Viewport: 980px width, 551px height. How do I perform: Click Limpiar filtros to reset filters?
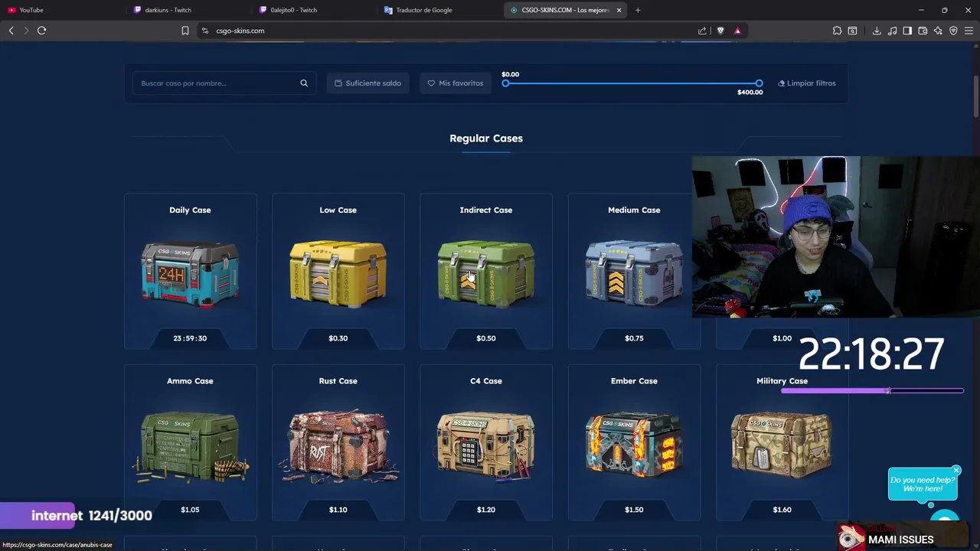pyautogui.click(x=807, y=83)
